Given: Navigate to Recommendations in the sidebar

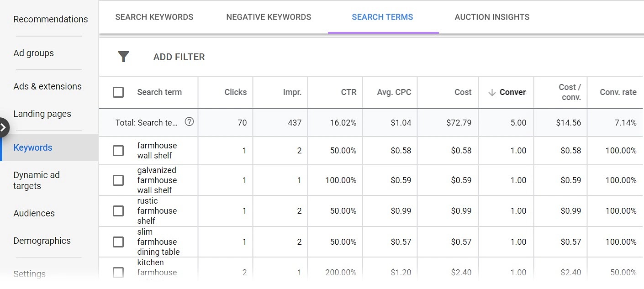Looking at the screenshot, I should [51, 19].
